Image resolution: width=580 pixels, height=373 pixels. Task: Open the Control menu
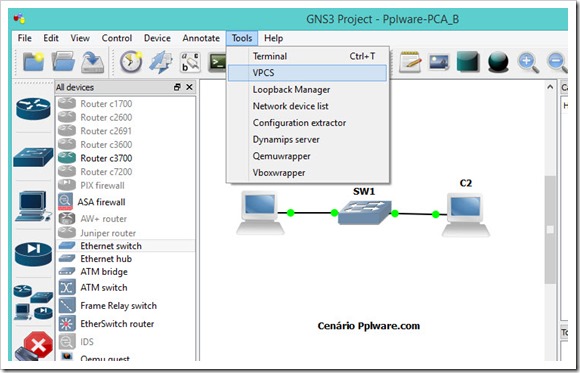point(117,38)
